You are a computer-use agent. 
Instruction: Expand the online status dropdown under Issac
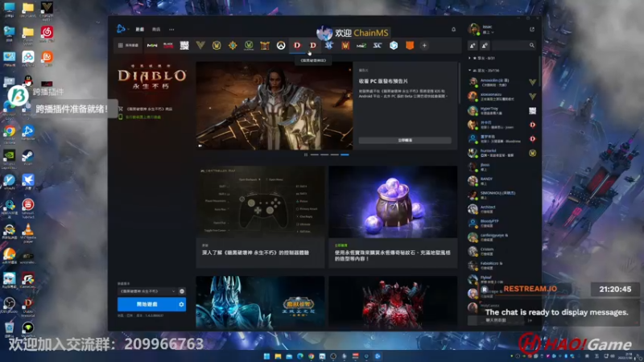point(489,32)
